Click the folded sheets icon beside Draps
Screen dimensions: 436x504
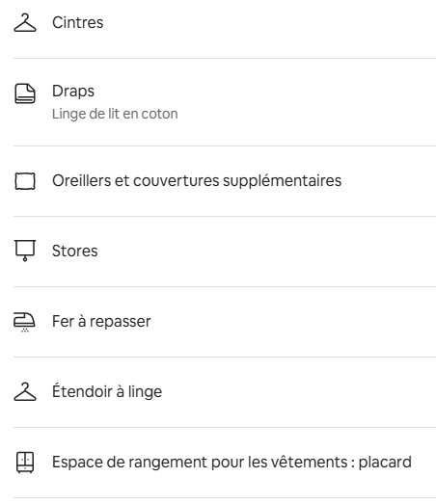click(x=25, y=93)
